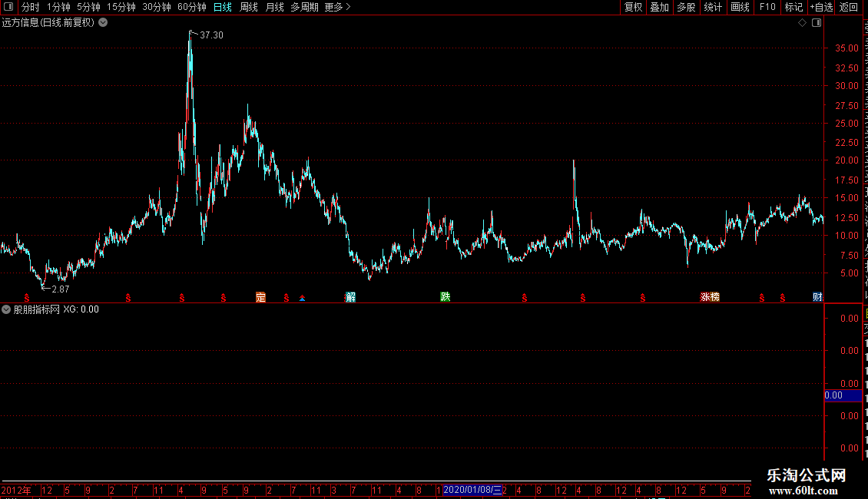
Task: Activate the 画线 drawing tool
Action: [x=740, y=7]
